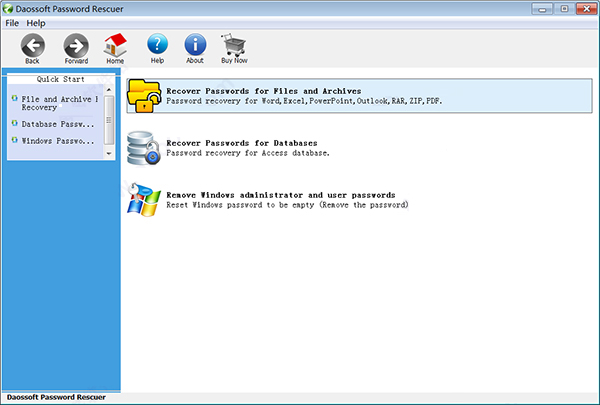Click 'Password recovery for Access database.' text
This screenshot has height=405, width=600.
click(x=248, y=153)
